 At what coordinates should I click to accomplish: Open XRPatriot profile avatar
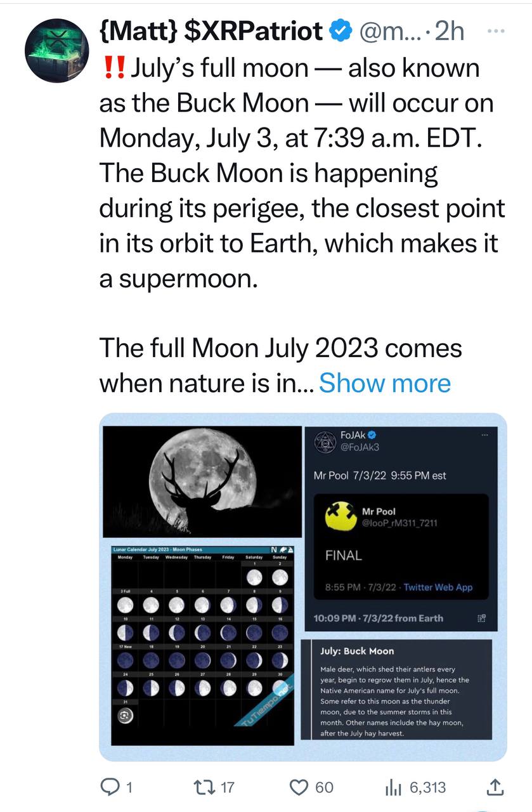(x=55, y=51)
